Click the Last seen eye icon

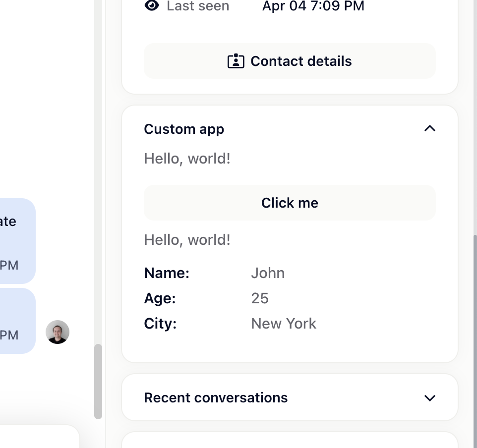pyautogui.click(x=152, y=5)
